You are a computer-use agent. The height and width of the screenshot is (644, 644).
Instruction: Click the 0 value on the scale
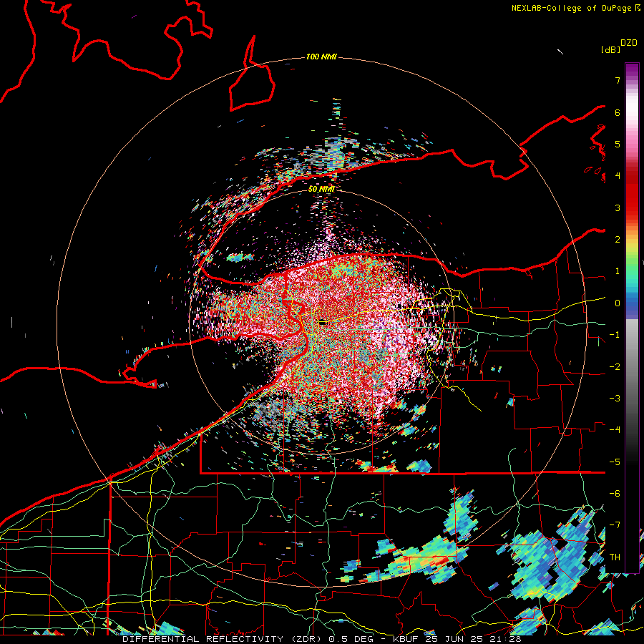618,303
